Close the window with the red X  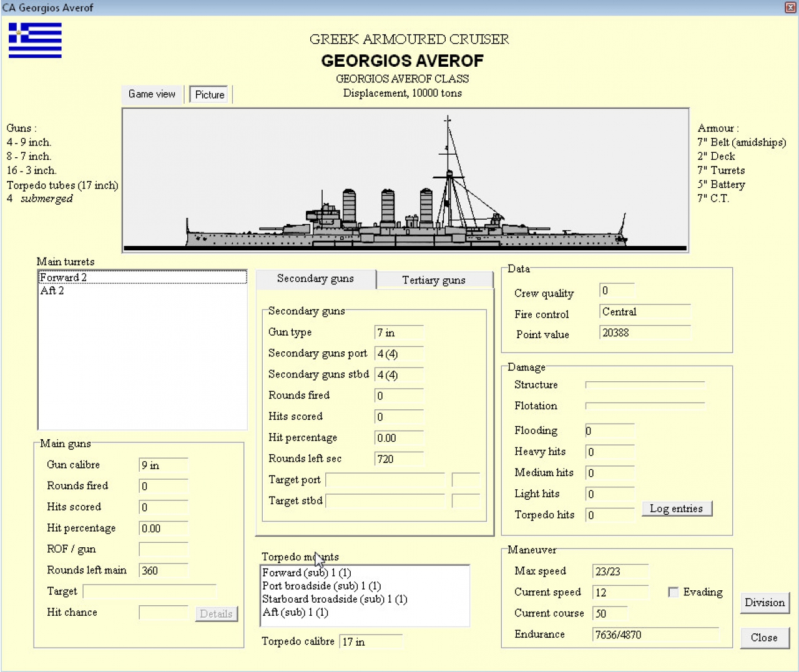click(790, 7)
